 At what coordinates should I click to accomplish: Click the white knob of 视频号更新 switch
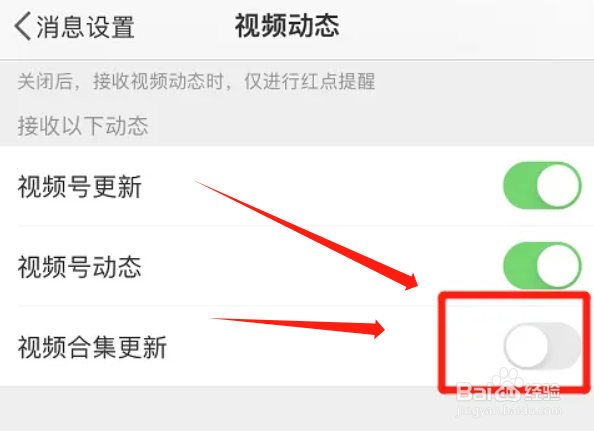pos(558,186)
